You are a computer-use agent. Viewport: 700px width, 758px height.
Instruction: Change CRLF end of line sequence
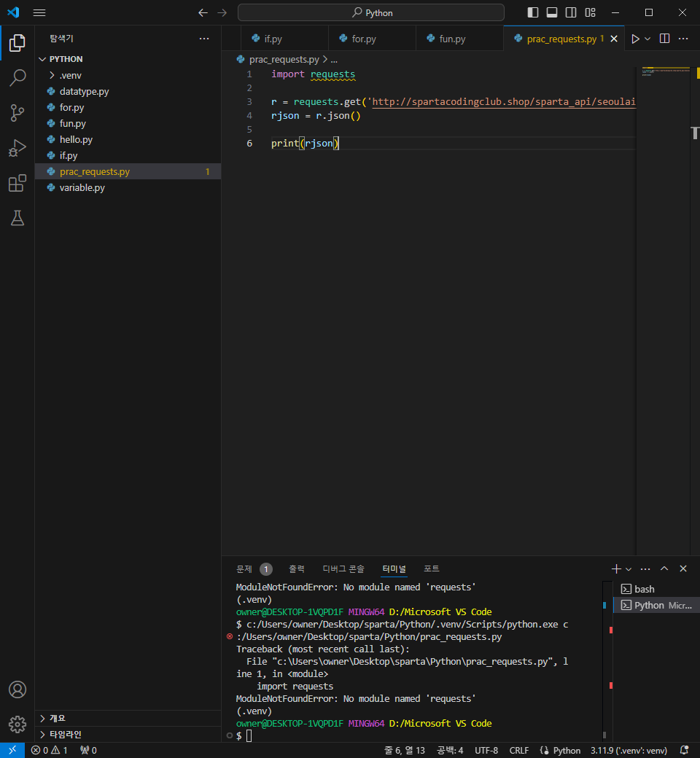click(x=518, y=750)
